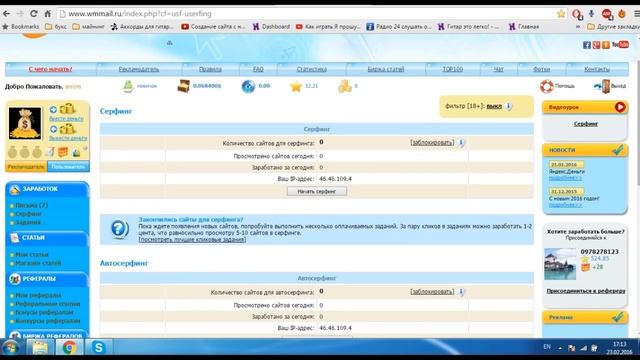This screenshot has width=640, height=360.
Task: Open Серфинг in left sidebar
Action: 29,214
